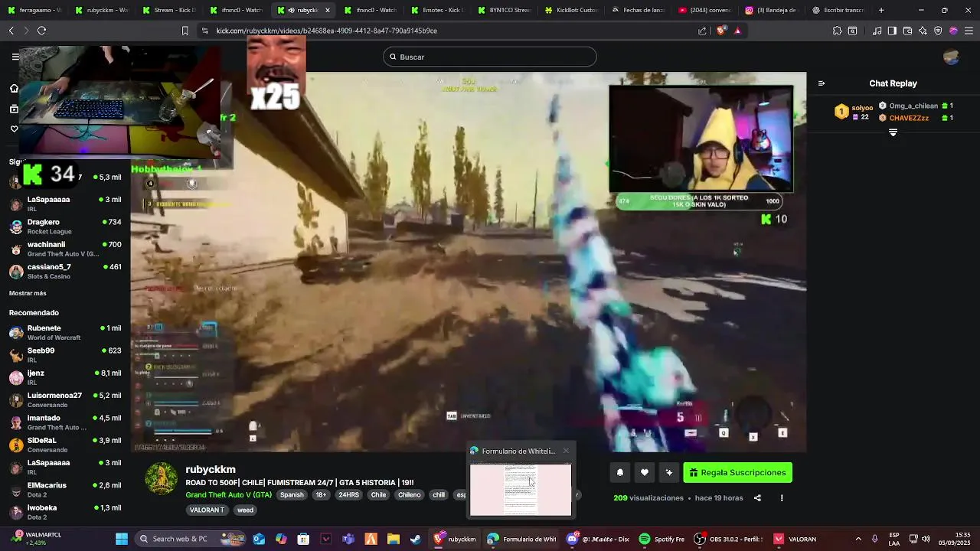Click the Brave Rewards triangle icon

738,31
